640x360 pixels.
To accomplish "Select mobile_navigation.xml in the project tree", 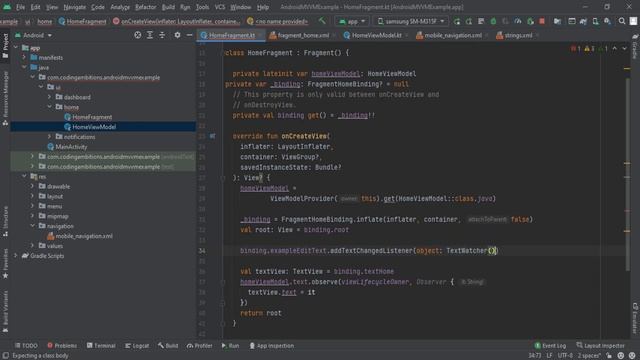I will (84, 236).
